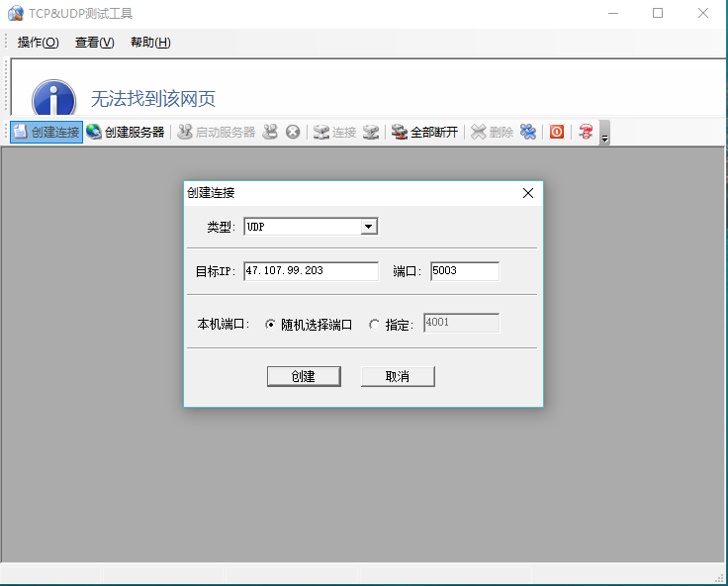Image resolution: width=728 pixels, height=586 pixels.
Task: Click the disconnect icon right of 连接
Action: click(371, 132)
